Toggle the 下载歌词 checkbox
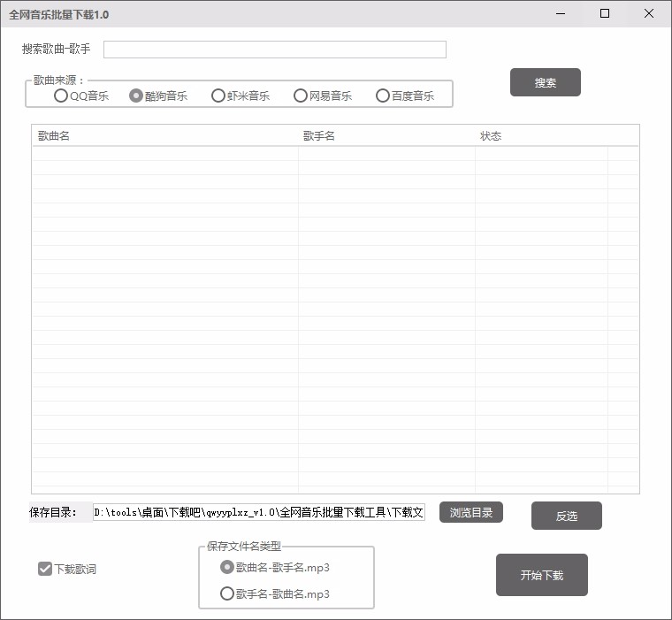 (x=67, y=569)
